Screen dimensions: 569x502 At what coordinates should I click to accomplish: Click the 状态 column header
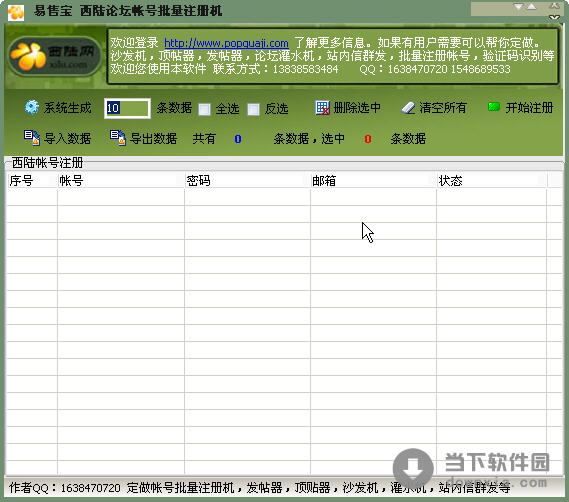coord(492,180)
